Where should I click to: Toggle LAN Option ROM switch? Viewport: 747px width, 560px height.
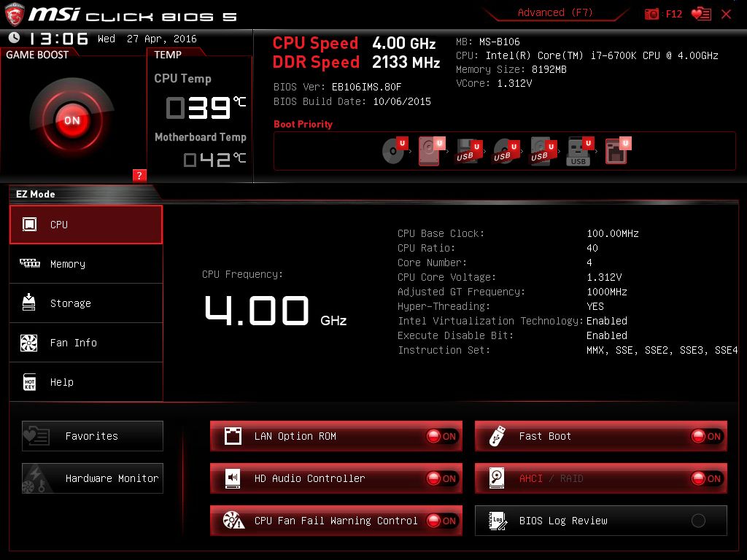[441, 436]
